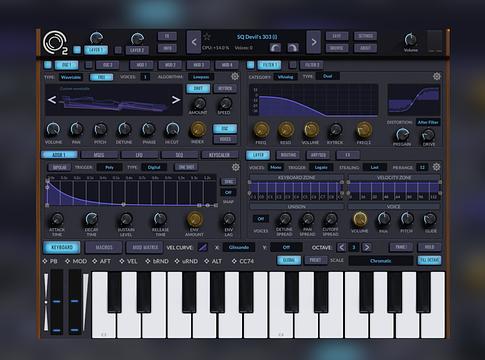Open SCALE Chromatic dropdown
This screenshot has height=360, width=485.
coord(381,261)
